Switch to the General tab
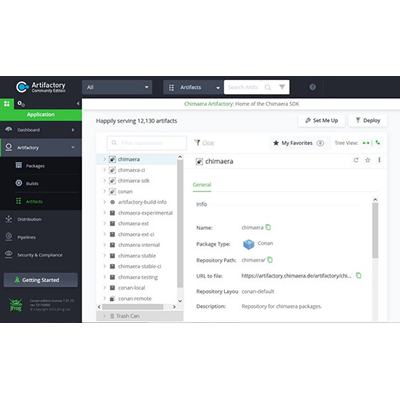400x400 pixels. [202, 185]
